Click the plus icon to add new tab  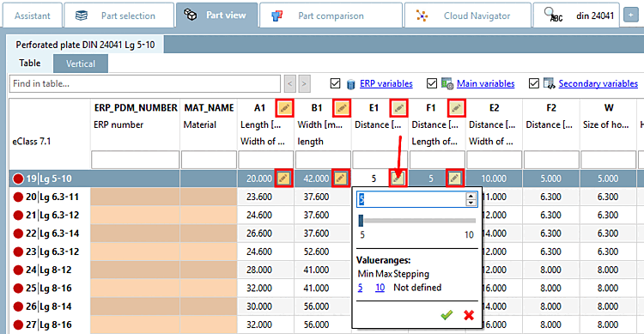point(630,15)
